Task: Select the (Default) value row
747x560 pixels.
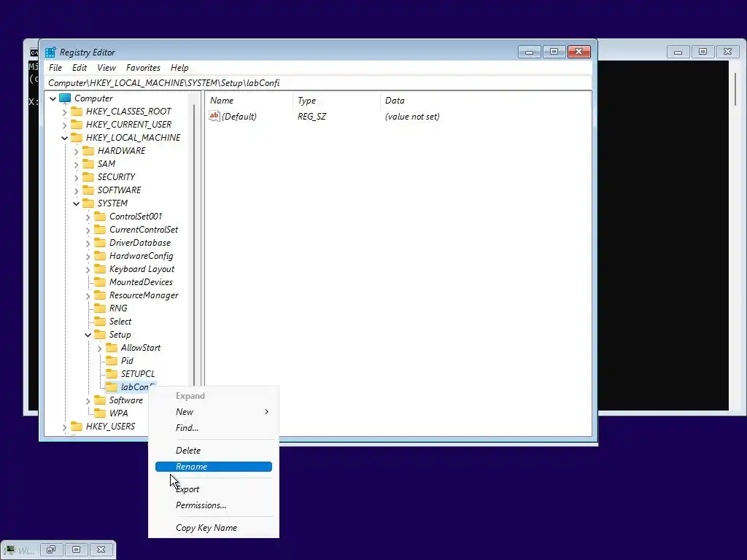Action: tap(324, 116)
